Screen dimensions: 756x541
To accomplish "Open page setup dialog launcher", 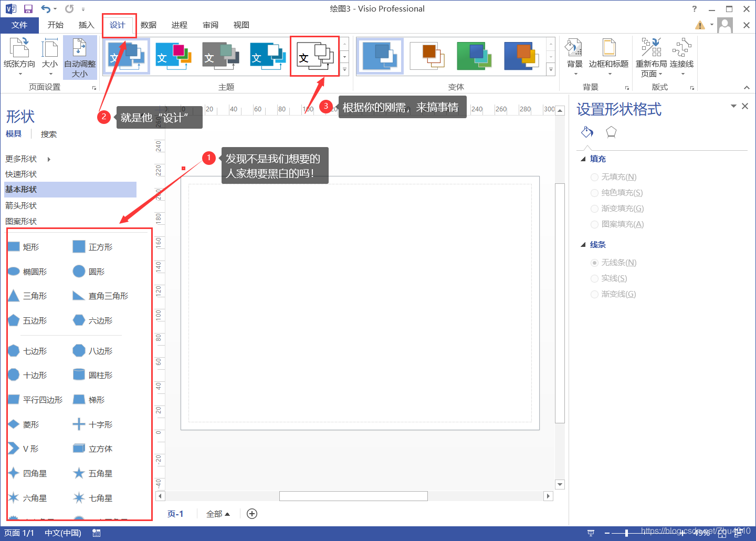I will pos(94,88).
